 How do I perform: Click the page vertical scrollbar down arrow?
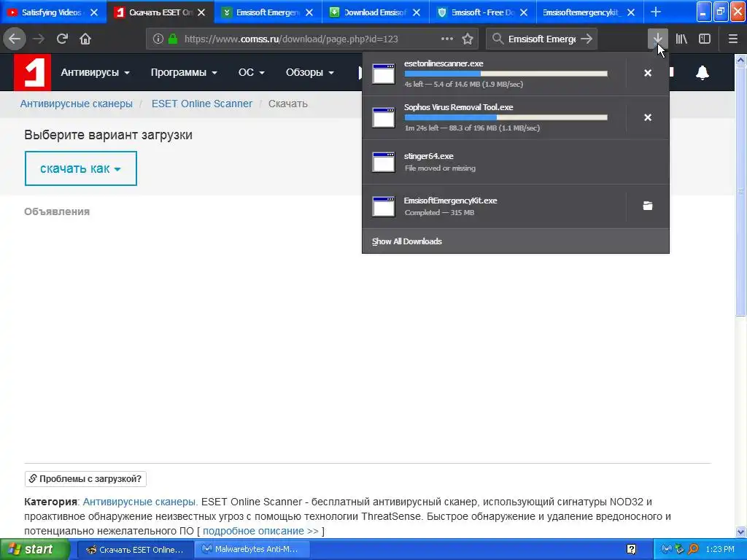point(740,532)
